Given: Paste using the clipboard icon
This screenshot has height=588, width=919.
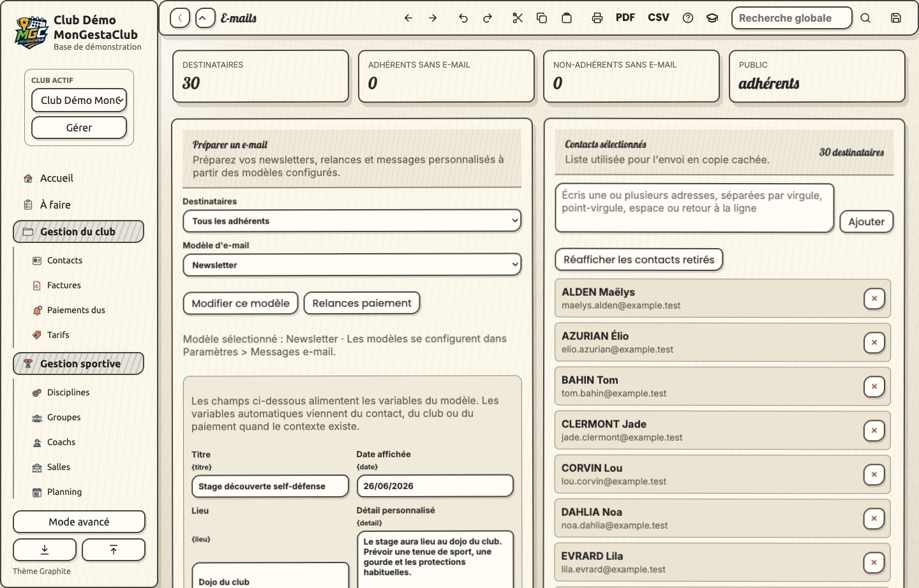Looking at the screenshot, I should tap(567, 18).
